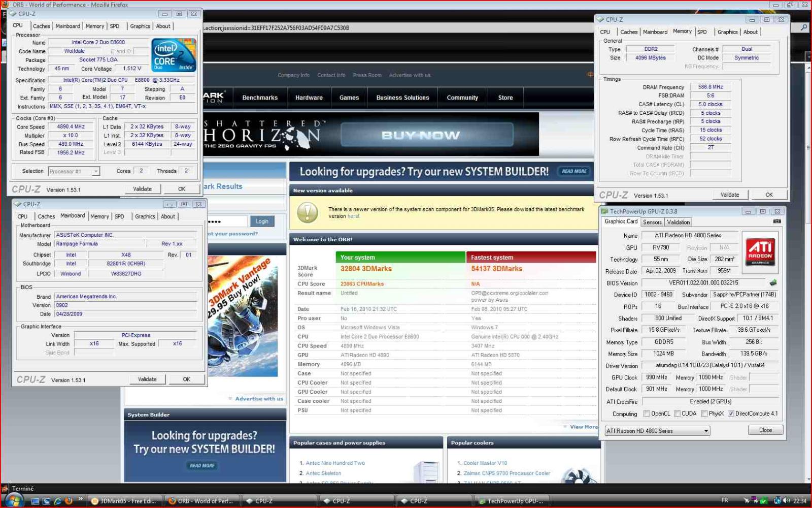Click the Intel Core 2 Duo logo

point(174,55)
